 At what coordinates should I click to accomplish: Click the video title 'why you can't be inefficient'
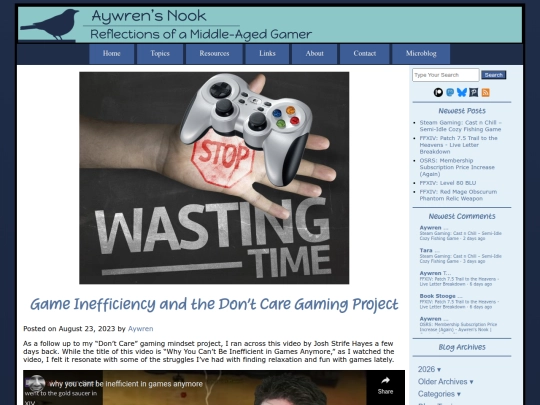pyautogui.click(x=126, y=384)
